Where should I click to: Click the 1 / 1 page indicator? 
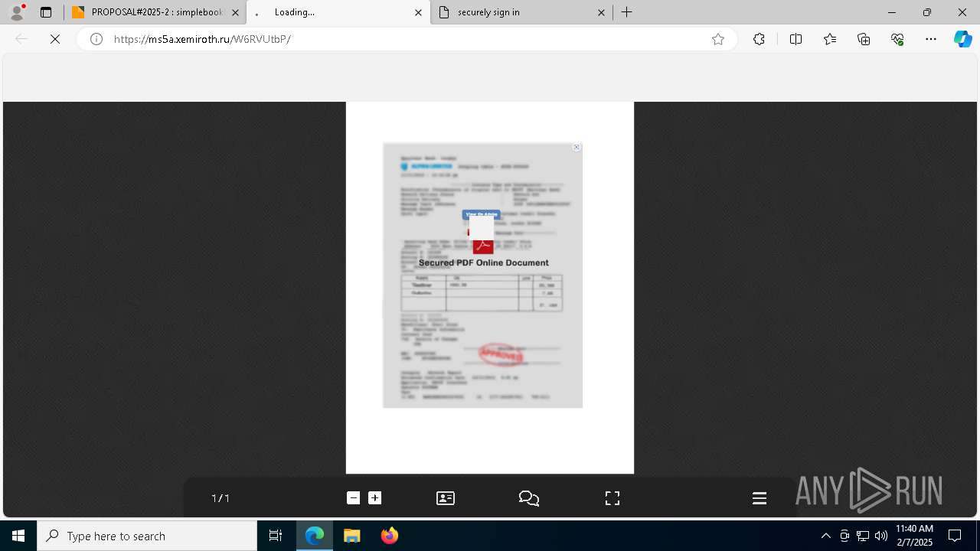coord(220,498)
